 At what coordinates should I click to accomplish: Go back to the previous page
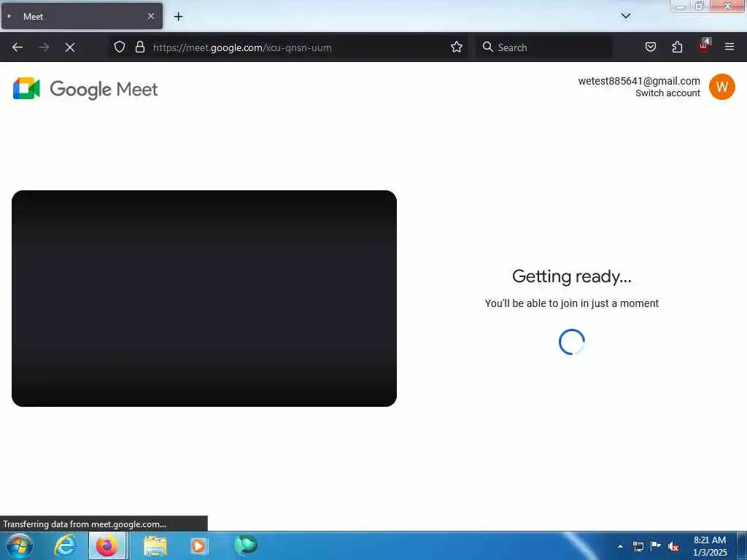[x=18, y=47]
